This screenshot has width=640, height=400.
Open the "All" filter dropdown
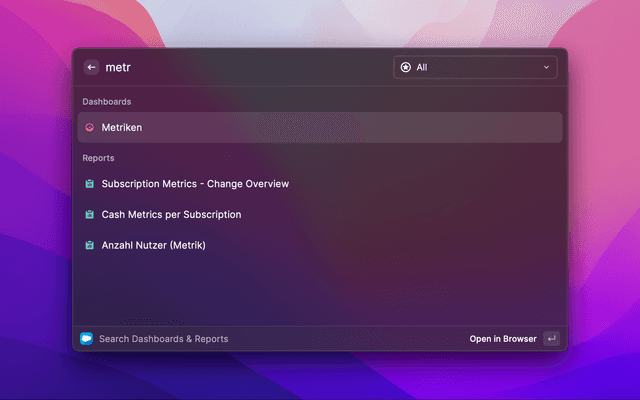point(475,68)
